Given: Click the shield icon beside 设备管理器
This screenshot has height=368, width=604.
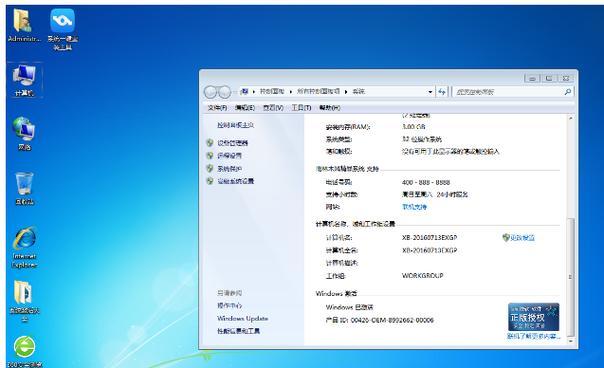Looking at the screenshot, I should click(x=210, y=143).
